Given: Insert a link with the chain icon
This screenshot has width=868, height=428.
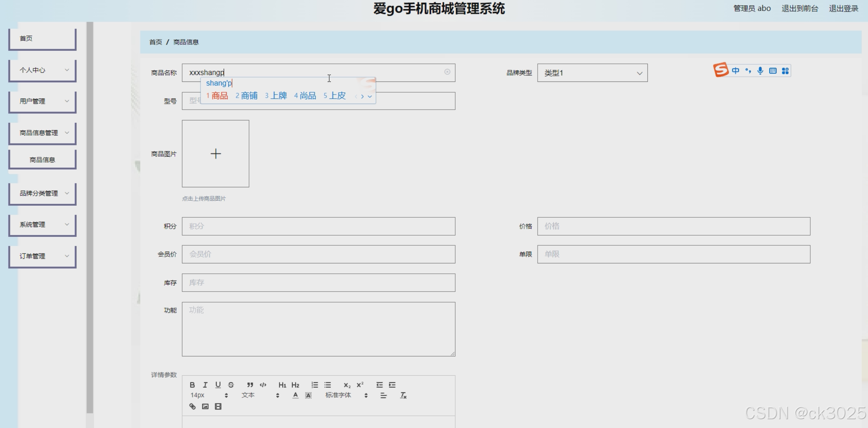Looking at the screenshot, I should click(x=193, y=406).
